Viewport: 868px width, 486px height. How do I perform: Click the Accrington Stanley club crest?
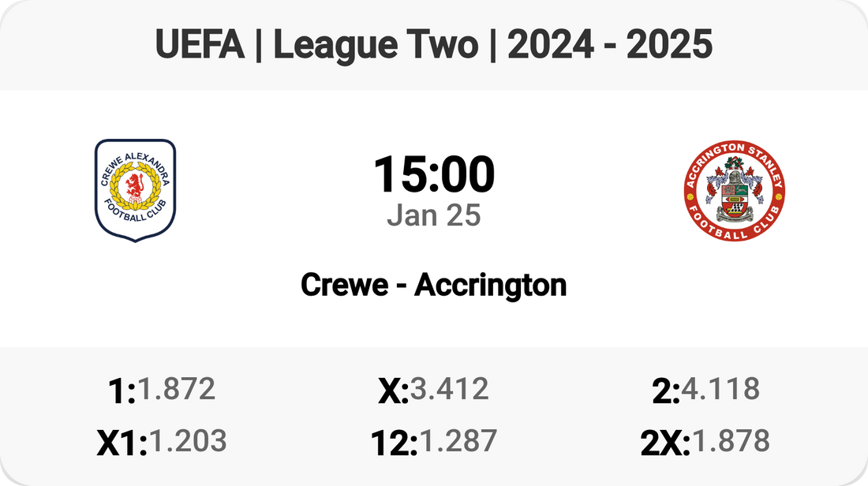735,190
